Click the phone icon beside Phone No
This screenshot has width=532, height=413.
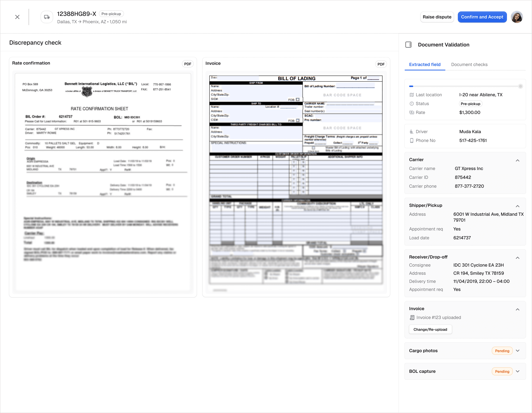point(412,140)
